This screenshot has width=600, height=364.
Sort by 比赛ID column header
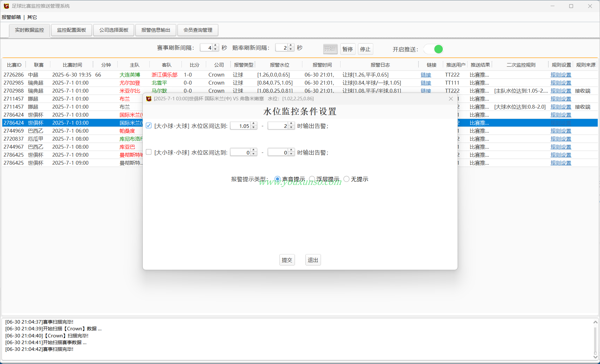pos(14,65)
